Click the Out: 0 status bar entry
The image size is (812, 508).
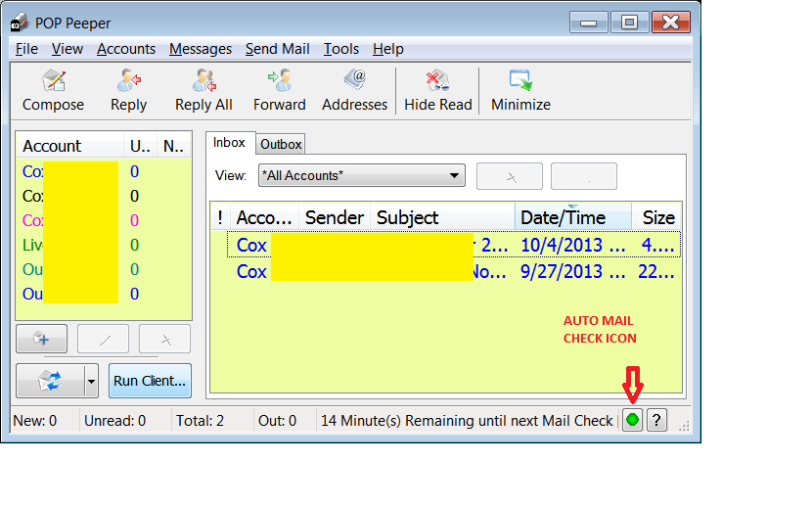[x=277, y=420]
